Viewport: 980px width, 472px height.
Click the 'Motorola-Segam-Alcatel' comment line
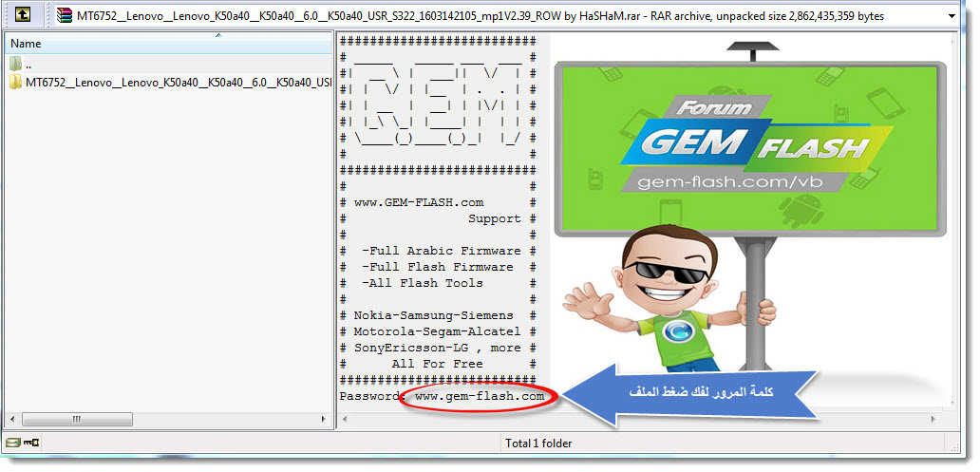tap(437, 331)
